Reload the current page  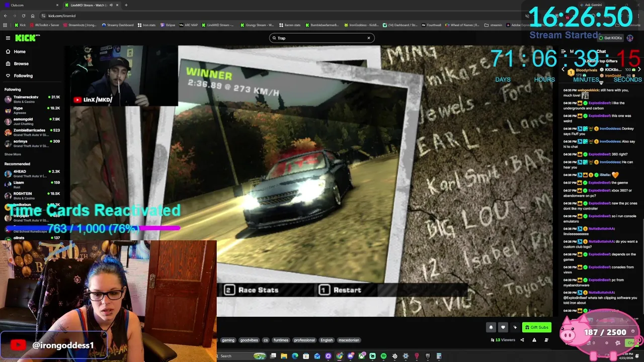[x=23, y=16]
